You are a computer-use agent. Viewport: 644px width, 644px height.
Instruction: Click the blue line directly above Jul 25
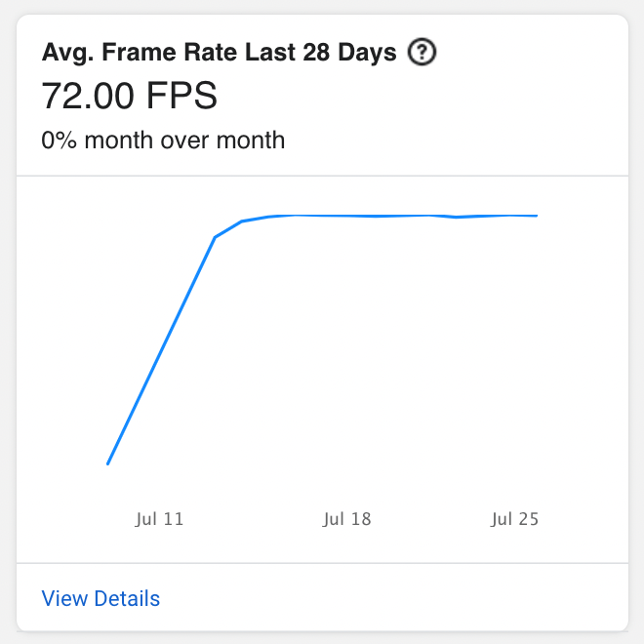coord(514,216)
